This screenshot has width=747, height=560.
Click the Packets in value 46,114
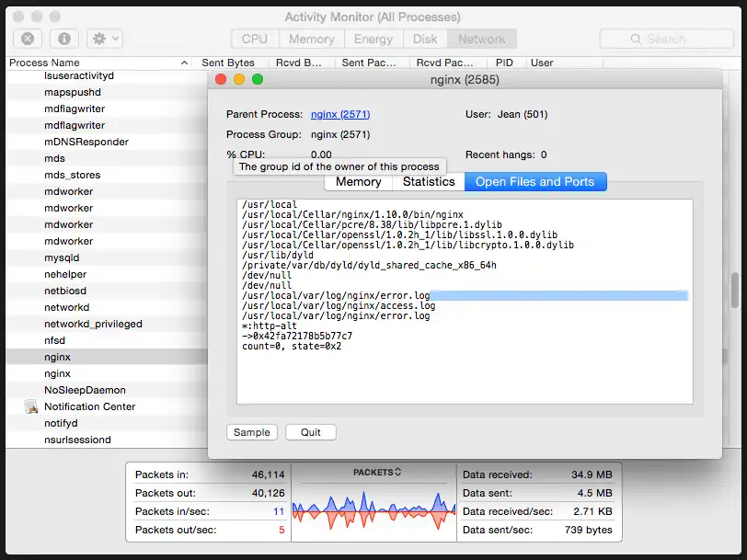pyautogui.click(x=269, y=474)
